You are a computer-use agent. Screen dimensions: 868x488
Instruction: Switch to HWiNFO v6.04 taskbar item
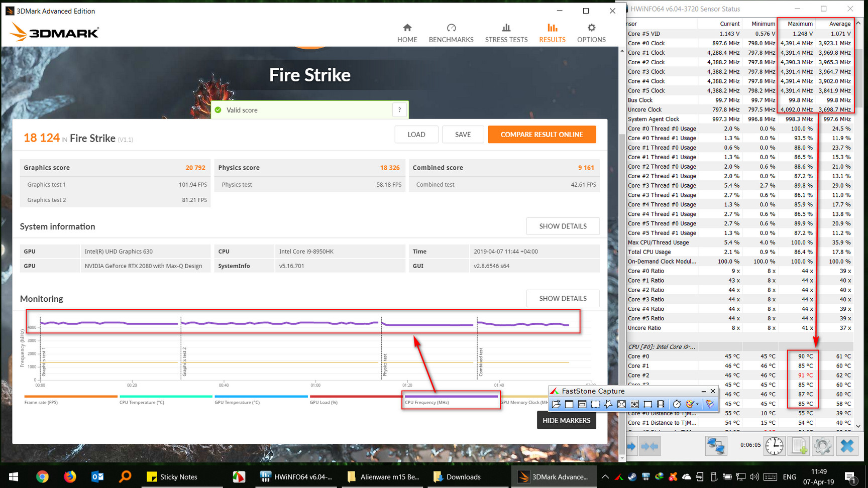pos(296,476)
